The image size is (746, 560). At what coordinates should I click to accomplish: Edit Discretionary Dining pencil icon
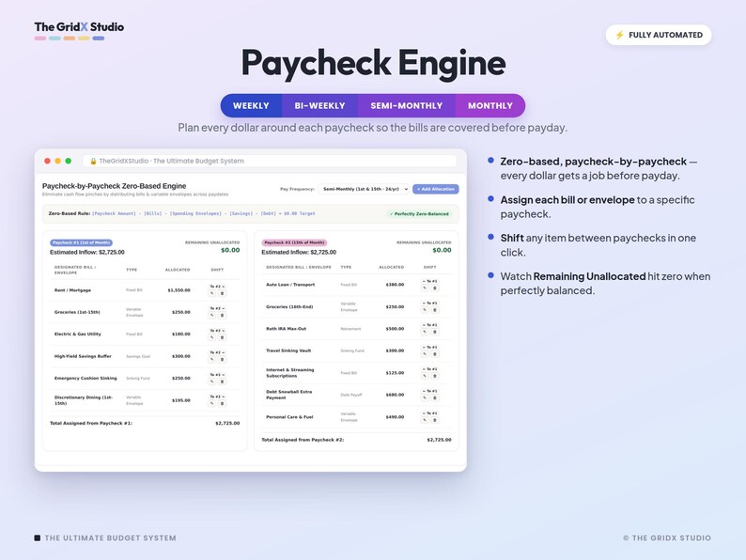(x=212, y=403)
